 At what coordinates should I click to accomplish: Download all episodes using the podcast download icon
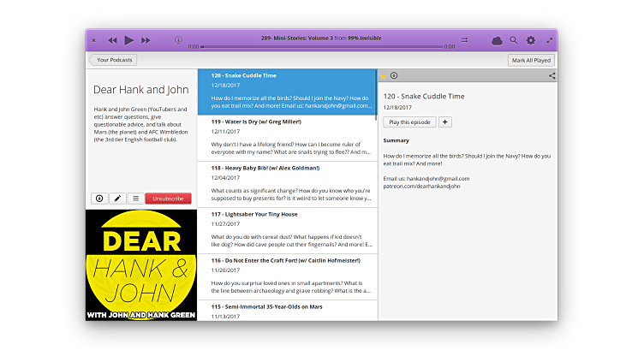pos(99,199)
